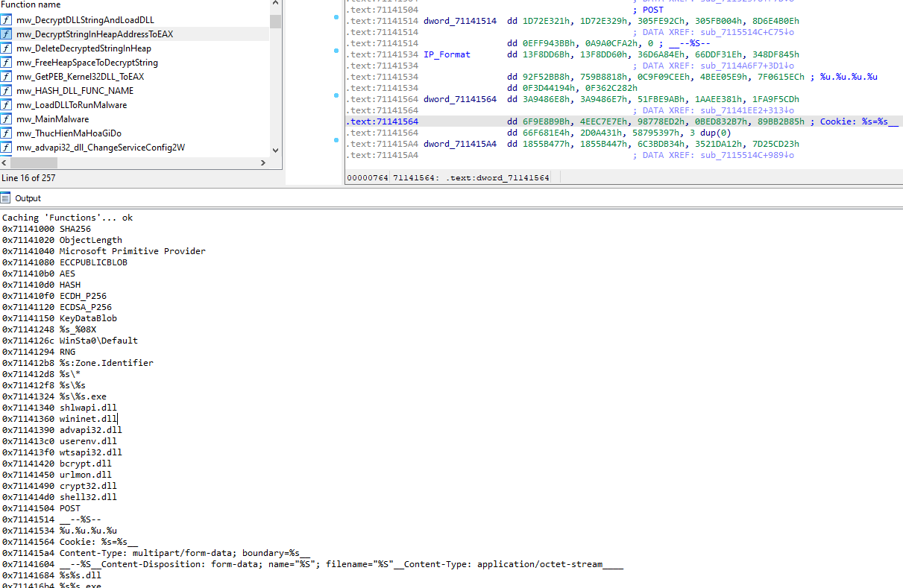This screenshot has height=588, width=903.
Task: Click the function icon beside mw_GetPEB_Kernel32DLL_ToEAX
Action: [7, 77]
